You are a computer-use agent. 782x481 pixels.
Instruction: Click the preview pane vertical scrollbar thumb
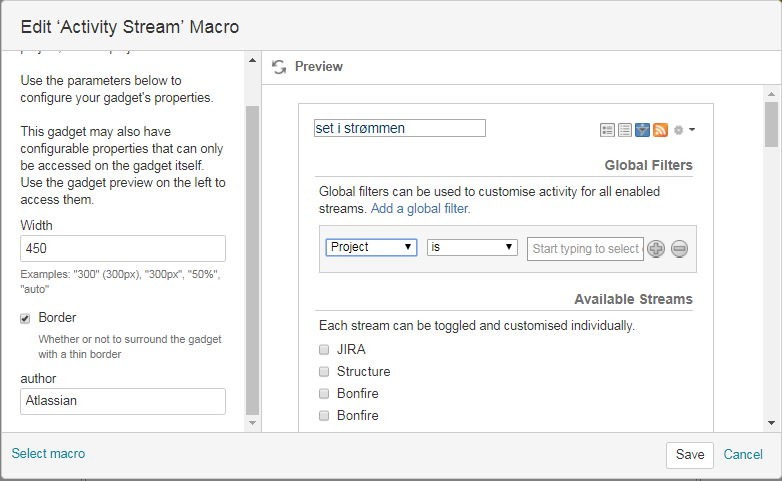[x=771, y=125]
